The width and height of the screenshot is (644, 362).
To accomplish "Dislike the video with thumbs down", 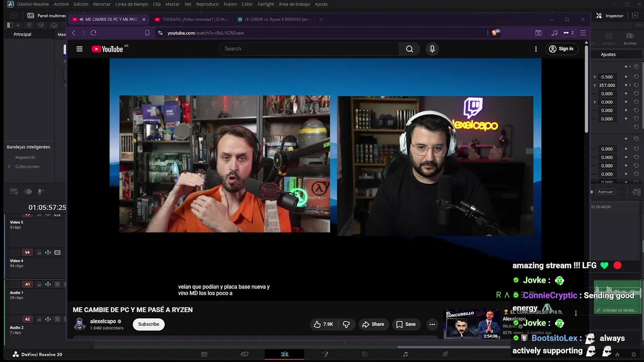I will coord(346,324).
